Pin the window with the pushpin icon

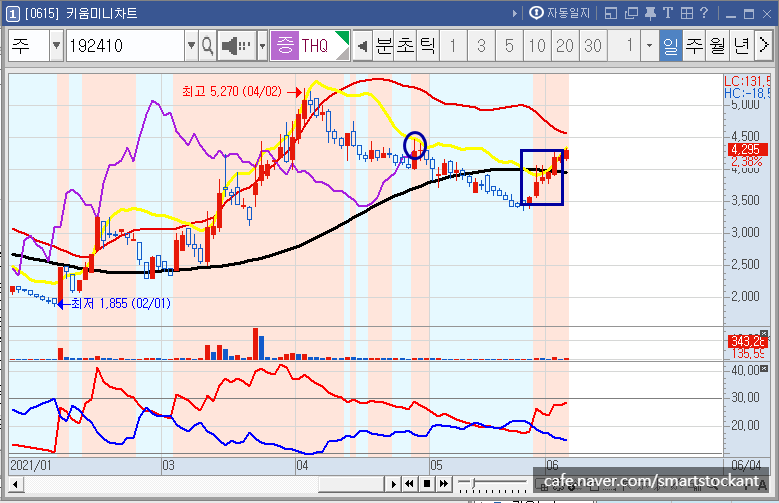click(650, 13)
